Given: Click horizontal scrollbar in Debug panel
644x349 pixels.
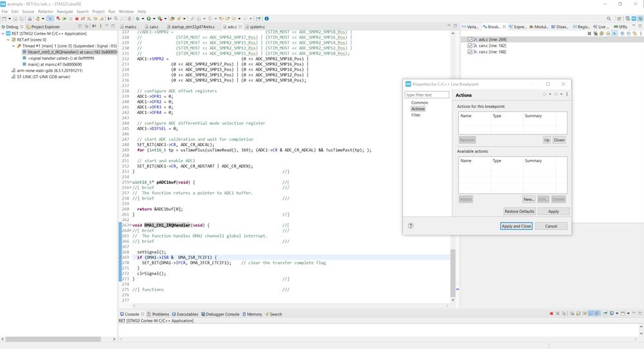Looking at the screenshot, I should point(53,339).
